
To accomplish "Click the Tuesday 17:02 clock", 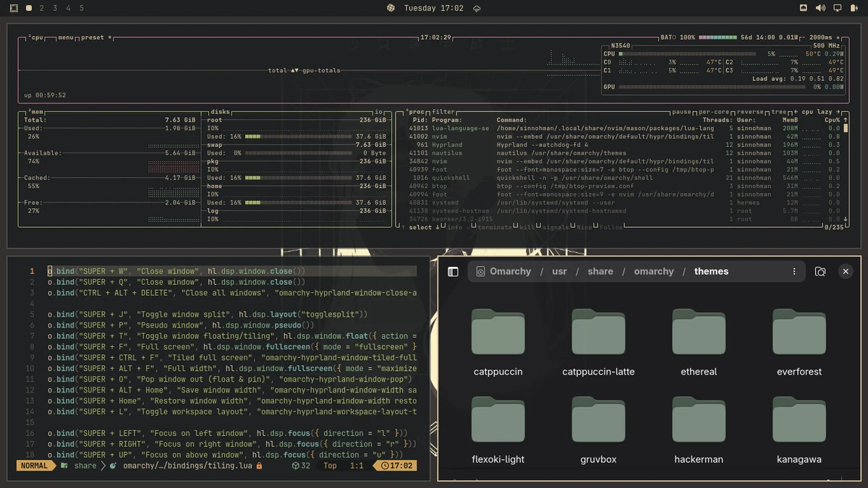I will pos(433,8).
